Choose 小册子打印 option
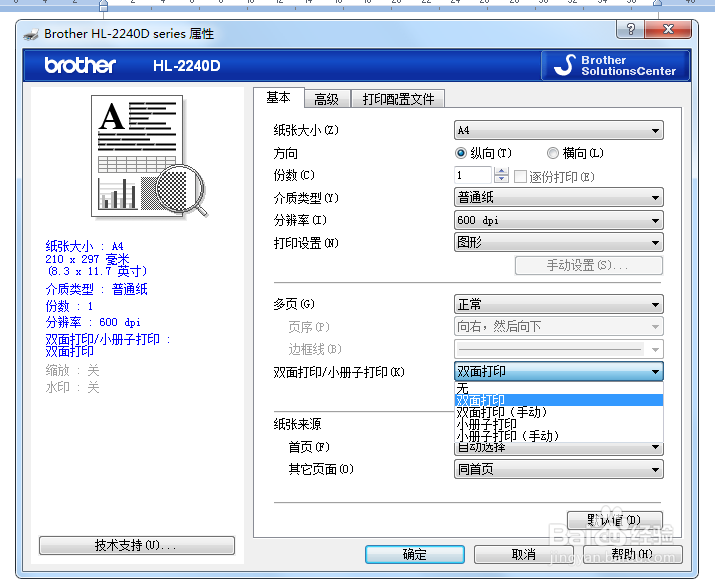 pos(559,424)
